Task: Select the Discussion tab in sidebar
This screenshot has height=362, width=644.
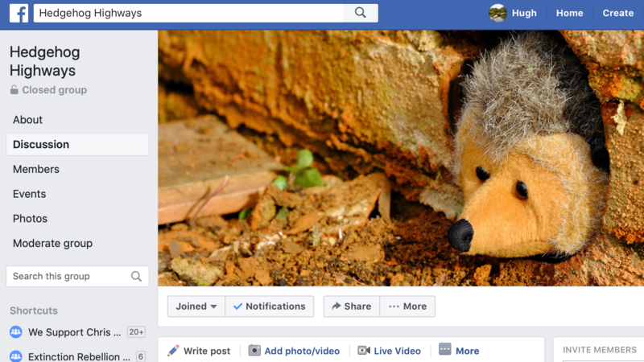Action: coord(41,145)
